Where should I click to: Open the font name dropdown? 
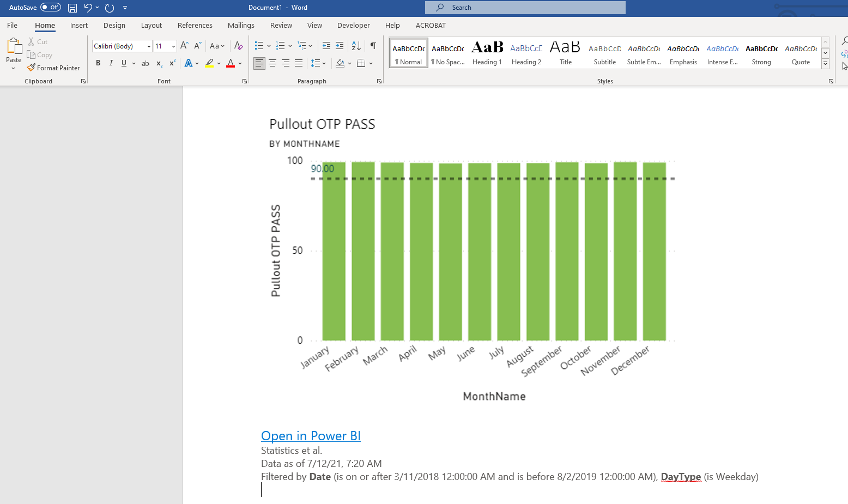148,46
